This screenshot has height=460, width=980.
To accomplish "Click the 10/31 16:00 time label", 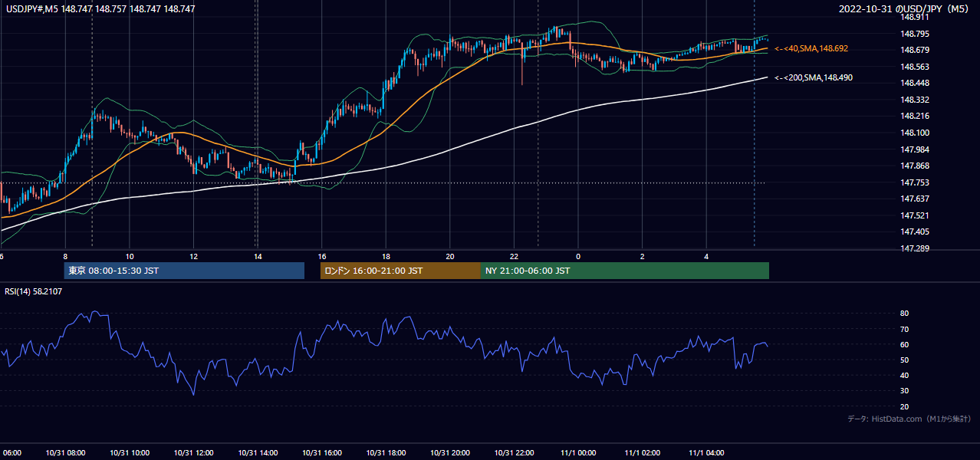I will (321, 452).
